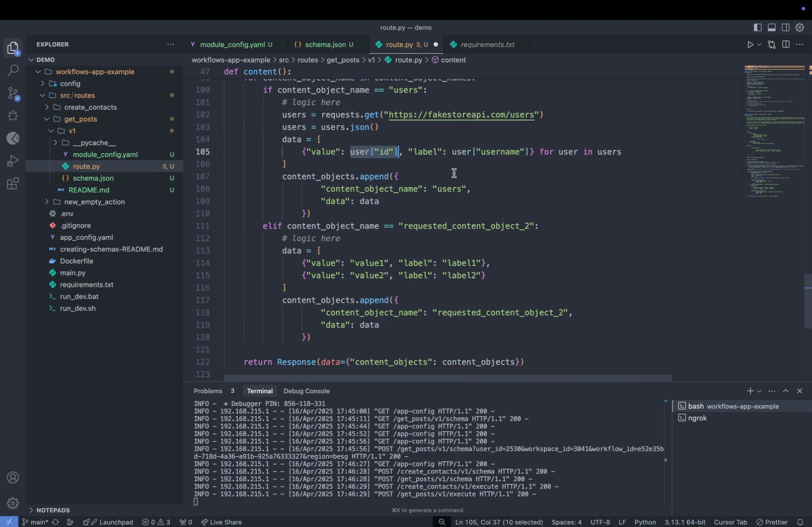
Task: Click the notifications bell in status bar
Action: coord(800,522)
